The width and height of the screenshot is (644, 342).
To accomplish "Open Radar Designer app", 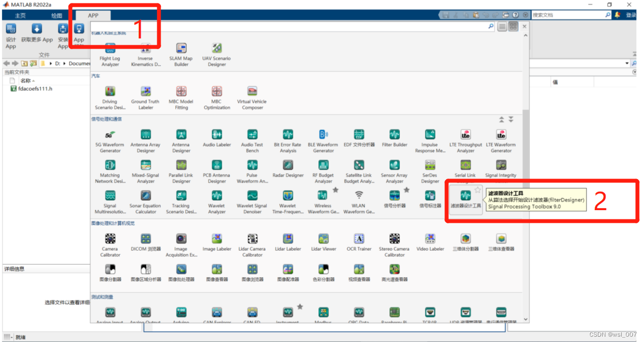I will click(288, 169).
